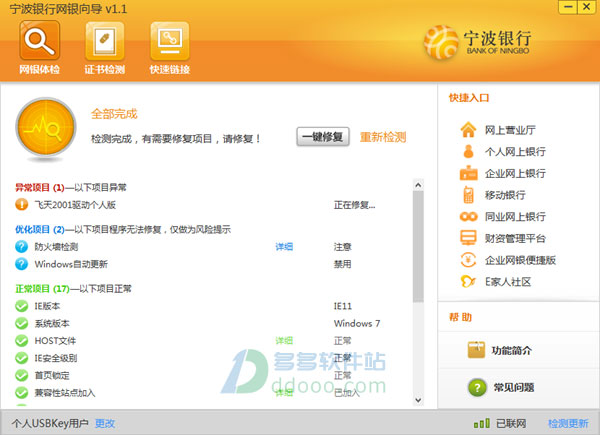Open the 快速链接 quick link icon tab
Screen dimensions: 600x435
point(170,47)
